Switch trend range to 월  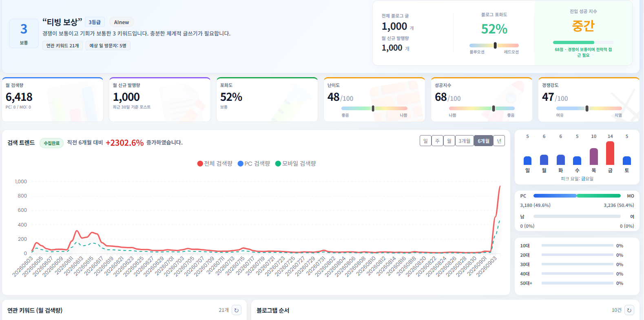(449, 141)
